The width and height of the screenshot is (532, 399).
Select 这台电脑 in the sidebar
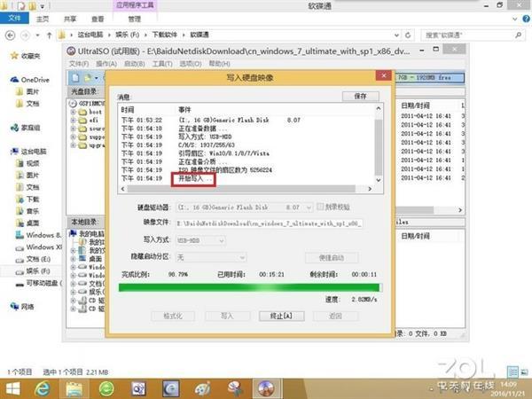(28, 152)
